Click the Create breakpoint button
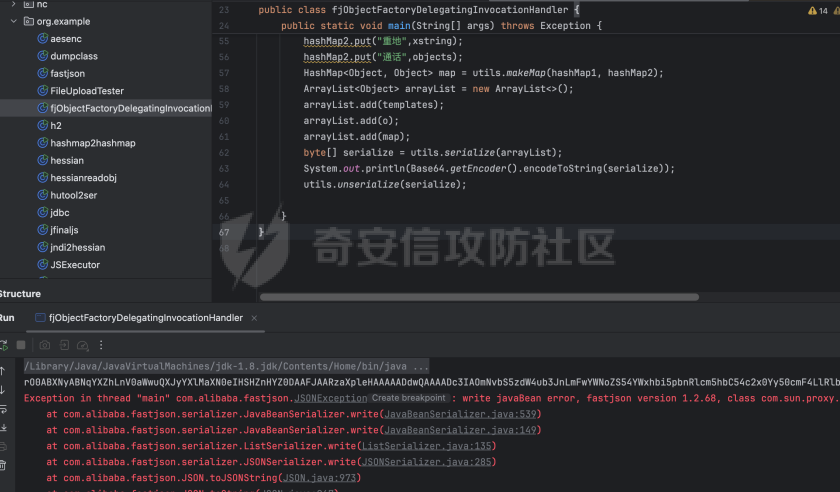 (409, 398)
